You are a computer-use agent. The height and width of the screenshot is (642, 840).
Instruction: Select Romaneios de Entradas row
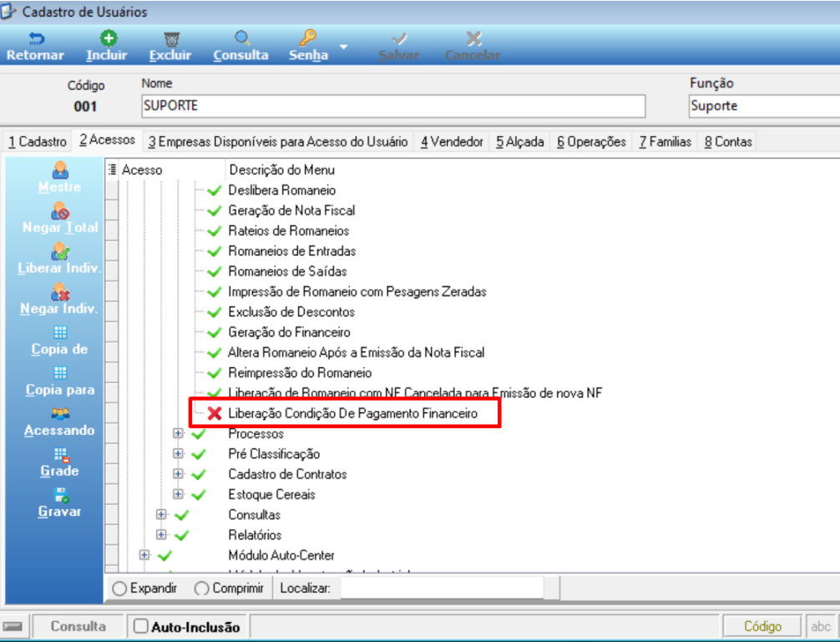point(292,251)
